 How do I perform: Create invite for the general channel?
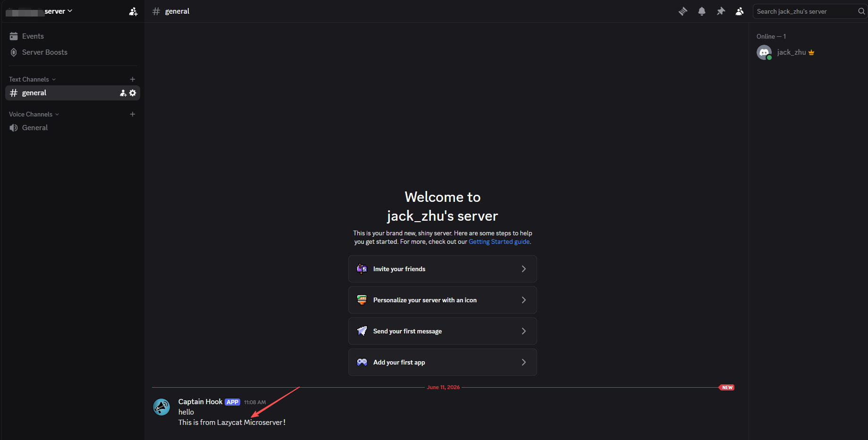pos(123,93)
